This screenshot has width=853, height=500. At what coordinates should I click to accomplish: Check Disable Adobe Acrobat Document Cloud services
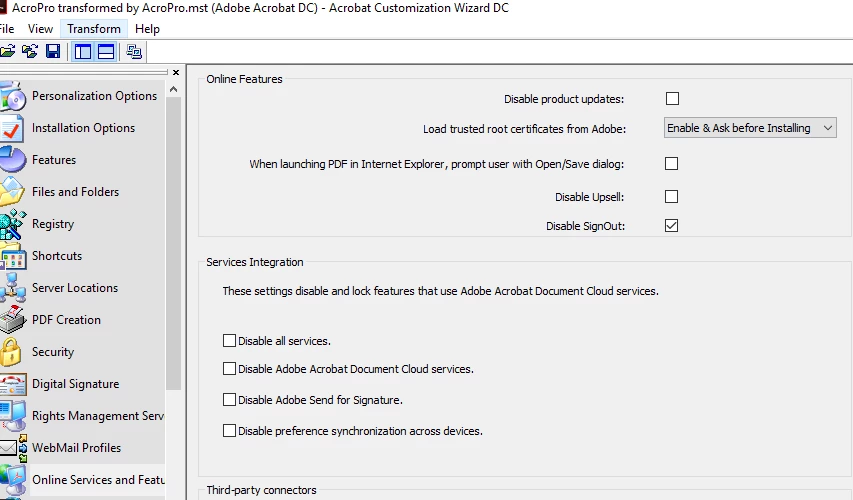pyautogui.click(x=230, y=369)
